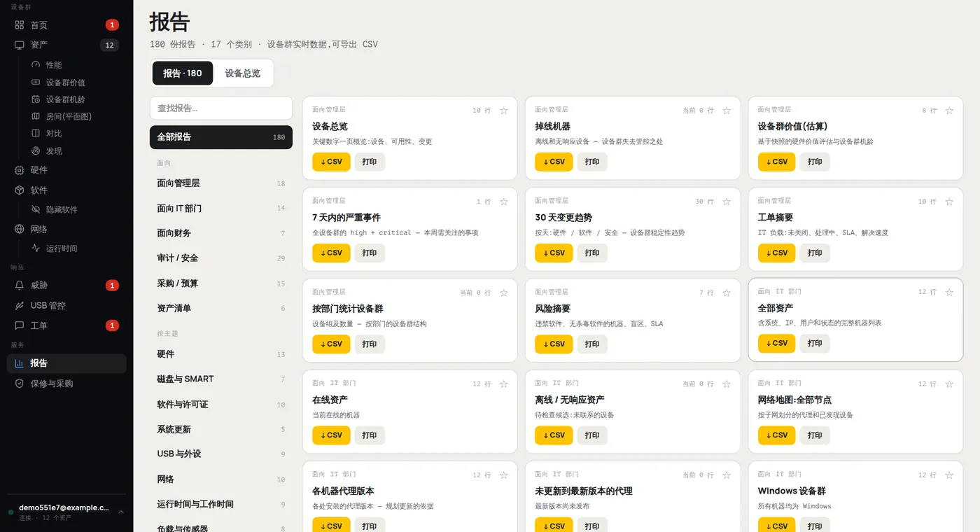Choose the 软件与许可证 topic
Viewport: 980px width, 532px height.
coord(221,405)
